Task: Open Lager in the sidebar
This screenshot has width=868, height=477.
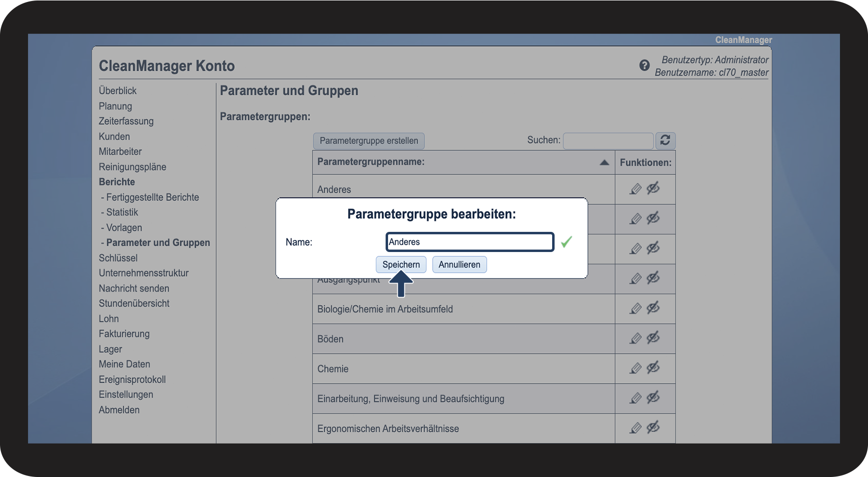Action: point(111,349)
